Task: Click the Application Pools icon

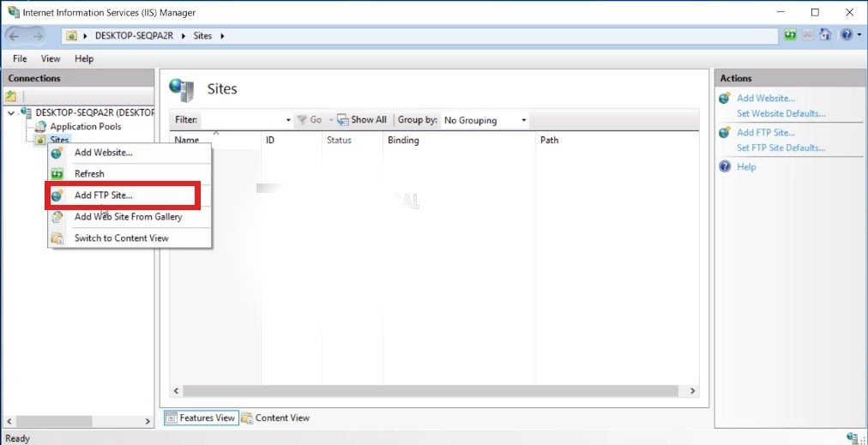Action: (40, 127)
